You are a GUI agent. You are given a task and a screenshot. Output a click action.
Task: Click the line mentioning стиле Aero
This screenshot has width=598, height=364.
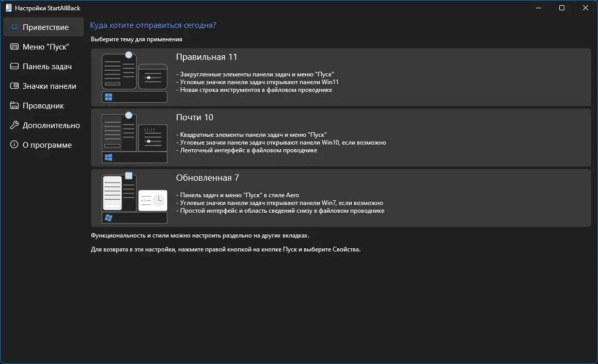coord(237,195)
